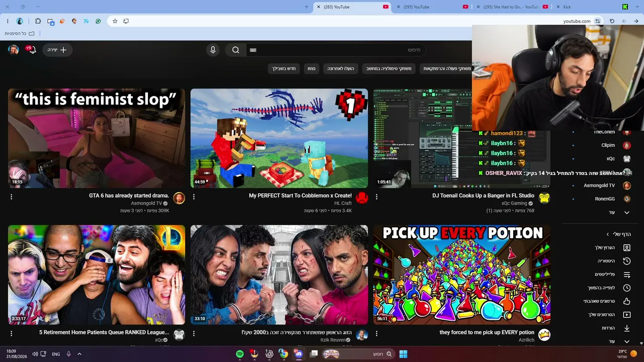Play the 'this is feminist slop' thumbnail
644x362 pixels.
pos(97,138)
